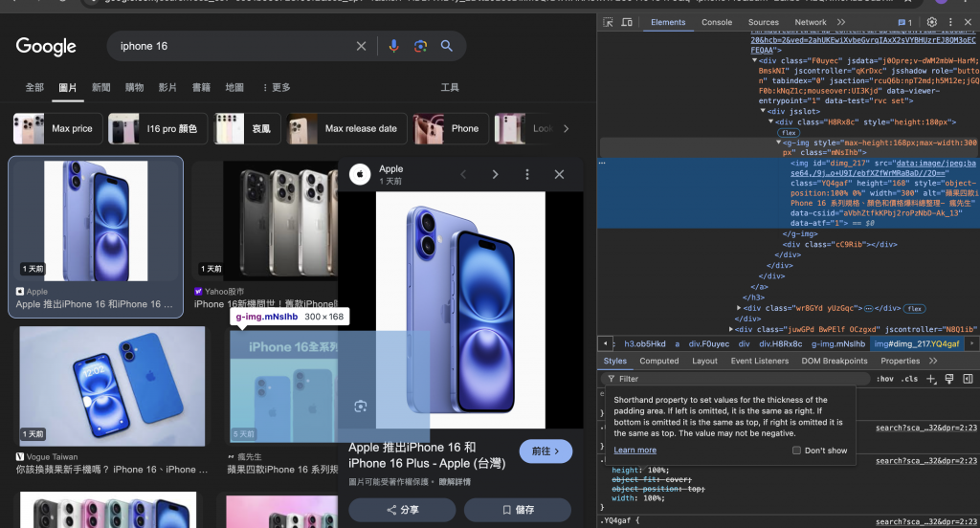The image size is (980, 528).
Task: Open the 書籍 tab
Action: (201, 87)
